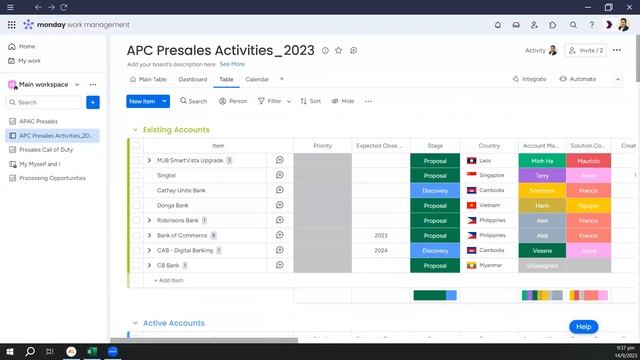The image size is (640, 360).
Task: Click Minh Ha account manager label
Action: tap(542, 161)
